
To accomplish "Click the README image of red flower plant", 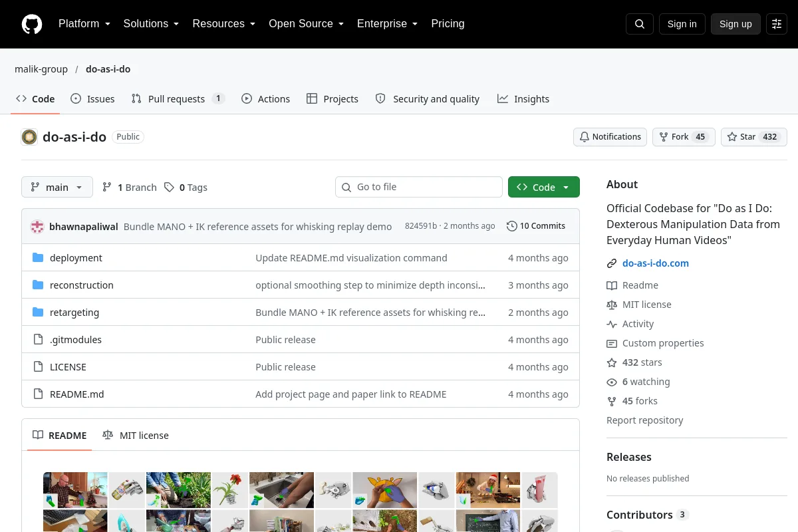I will 230,491.
